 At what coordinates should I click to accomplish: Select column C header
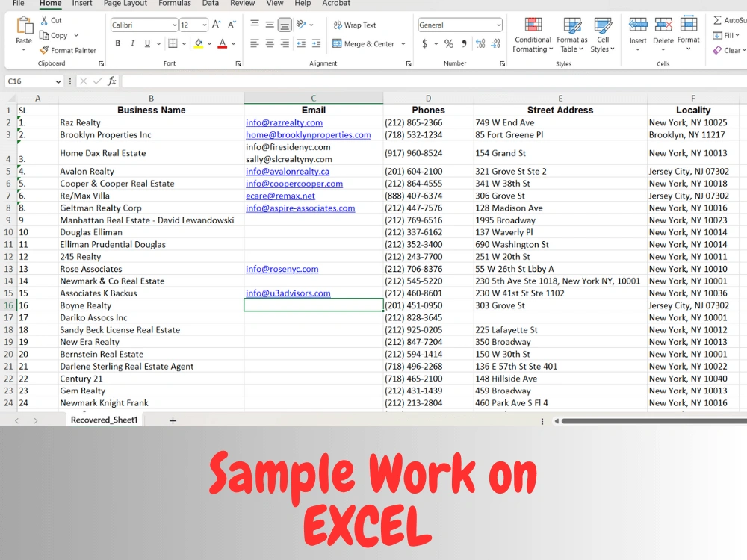[x=314, y=98]
